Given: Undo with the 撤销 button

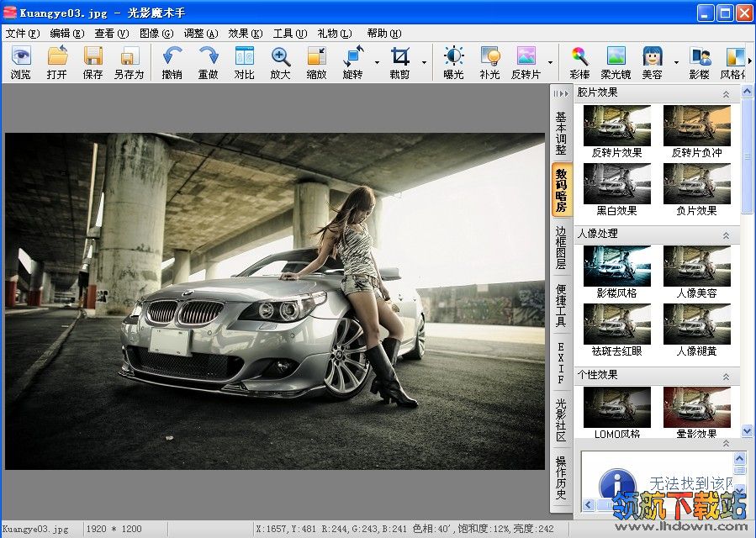Looking at the screenshot, I should (x=172, y=63).
